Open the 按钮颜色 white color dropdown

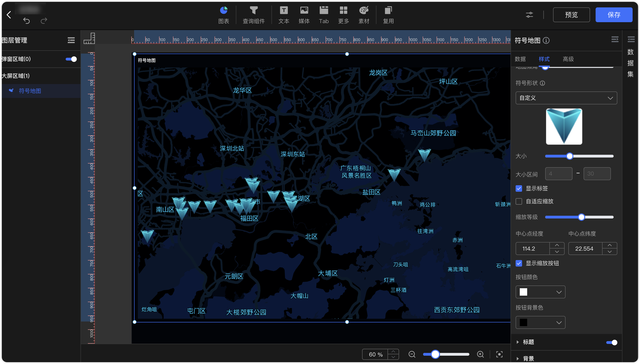pos(540,292)
